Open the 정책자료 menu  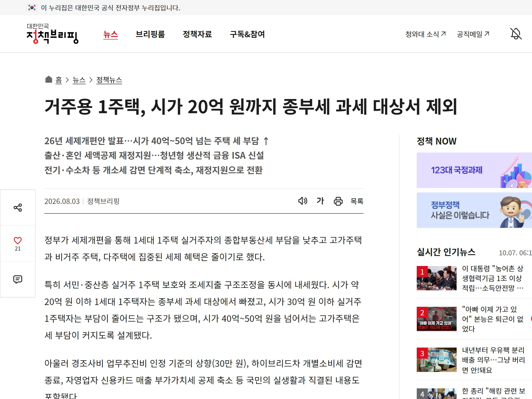click(x=197, y=34)
